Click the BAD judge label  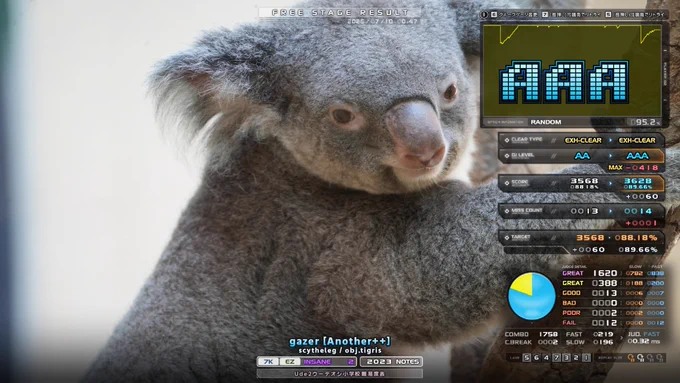point(569,303)
